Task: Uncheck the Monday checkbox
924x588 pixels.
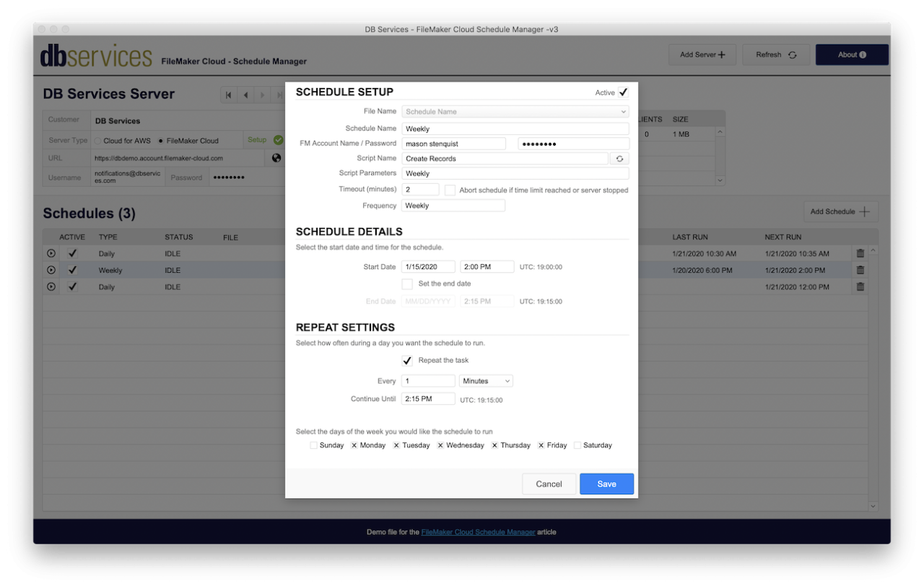Action: click(354, 445)
